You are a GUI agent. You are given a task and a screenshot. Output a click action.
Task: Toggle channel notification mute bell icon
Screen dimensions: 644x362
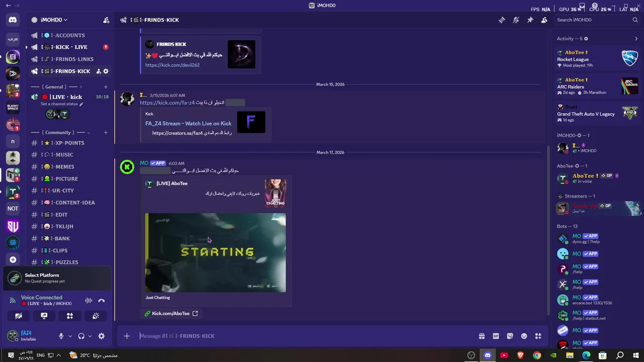[x=516, y=20]
